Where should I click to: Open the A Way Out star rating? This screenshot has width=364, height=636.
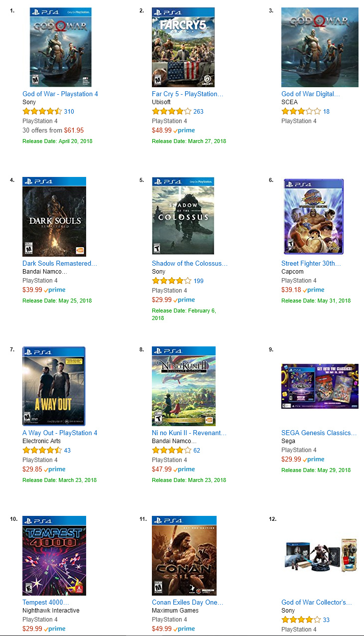pos(42,450)
